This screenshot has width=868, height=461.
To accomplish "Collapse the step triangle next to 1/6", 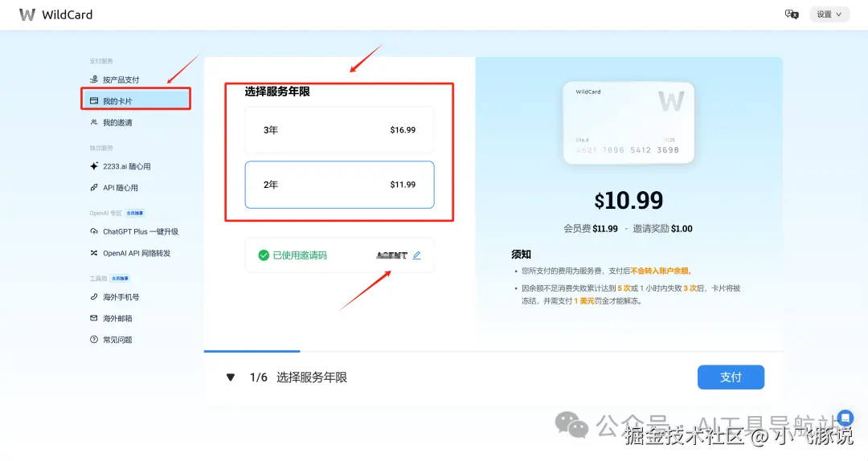I will pyautogui.click(x=231, y=377).
